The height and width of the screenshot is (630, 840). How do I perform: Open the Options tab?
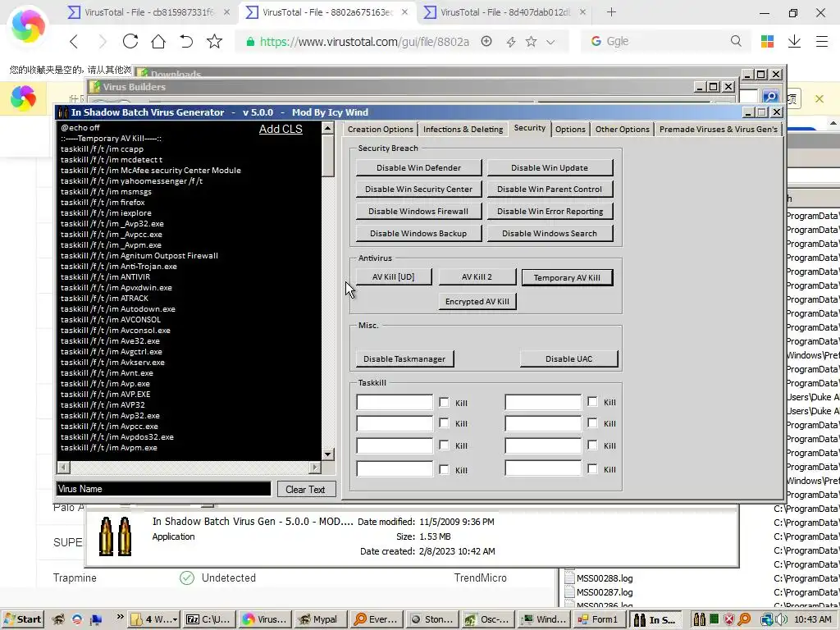tap(570, 129)
